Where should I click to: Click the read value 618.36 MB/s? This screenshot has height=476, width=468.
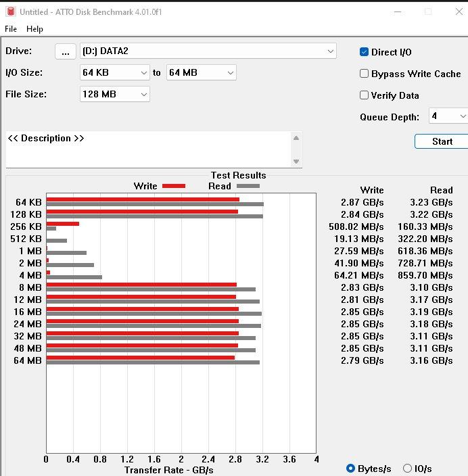pos(425,251)
